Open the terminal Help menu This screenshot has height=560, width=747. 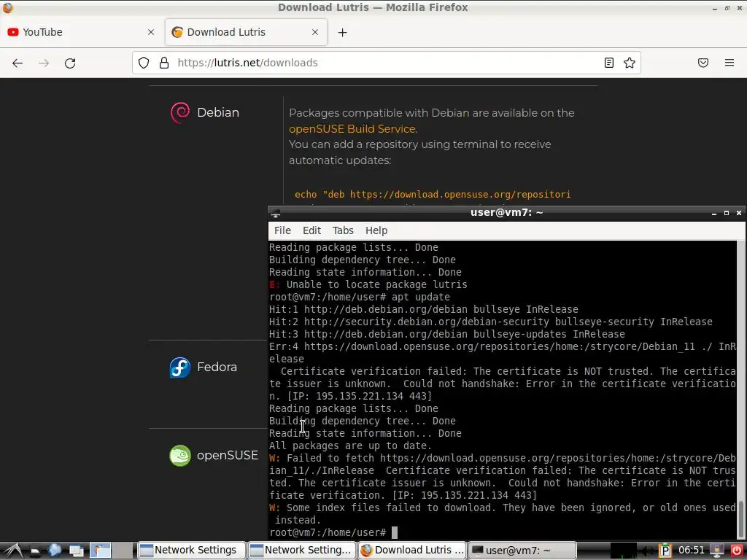coord(376,230)
